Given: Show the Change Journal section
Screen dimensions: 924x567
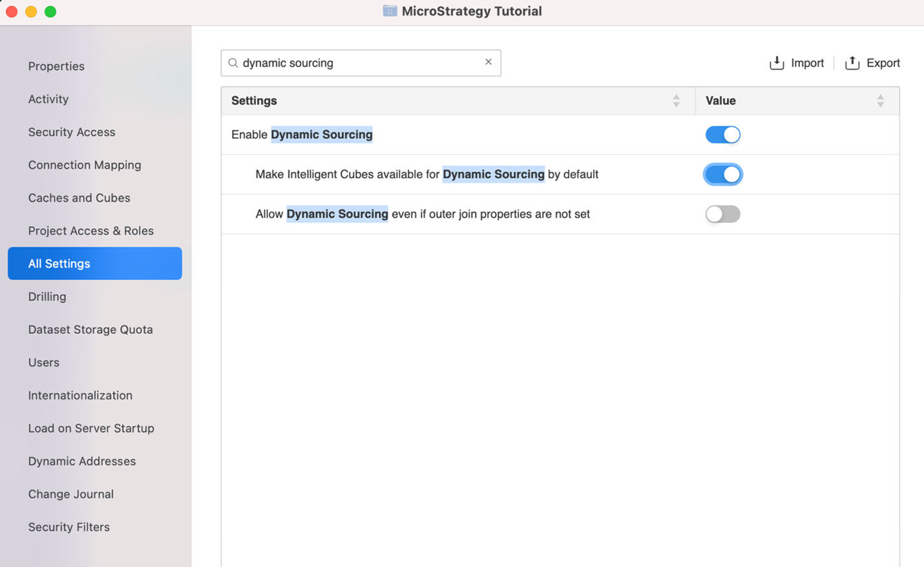Looking at the screenshot, I should (70, 494).
